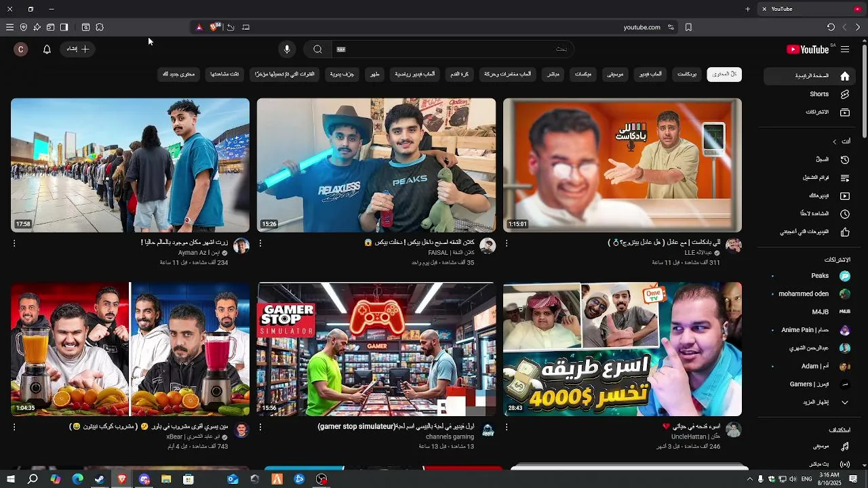Select the Live filter chip
Screen dimensions: 868x488
pyautogui.click(x=553, y=75)
